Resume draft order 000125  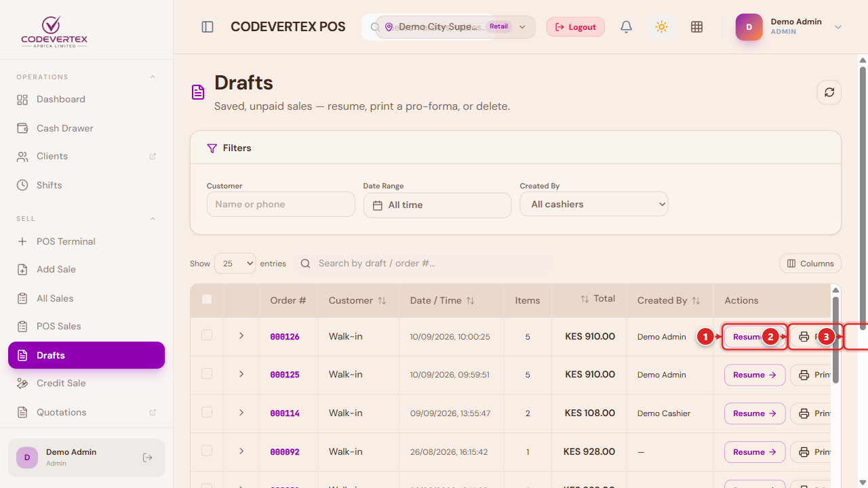click(755, 375)
